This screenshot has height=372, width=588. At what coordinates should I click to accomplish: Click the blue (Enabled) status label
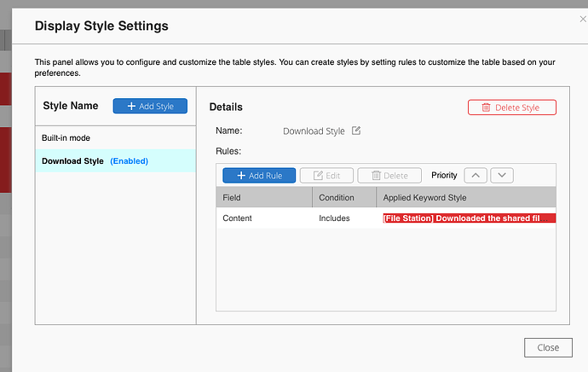click(129, 160)
